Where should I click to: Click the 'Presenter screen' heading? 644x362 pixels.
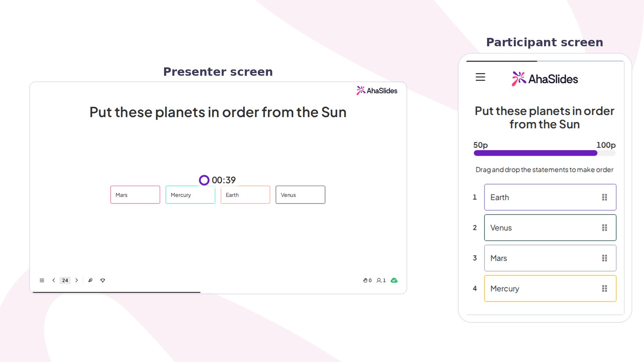(x=218, y=72)
